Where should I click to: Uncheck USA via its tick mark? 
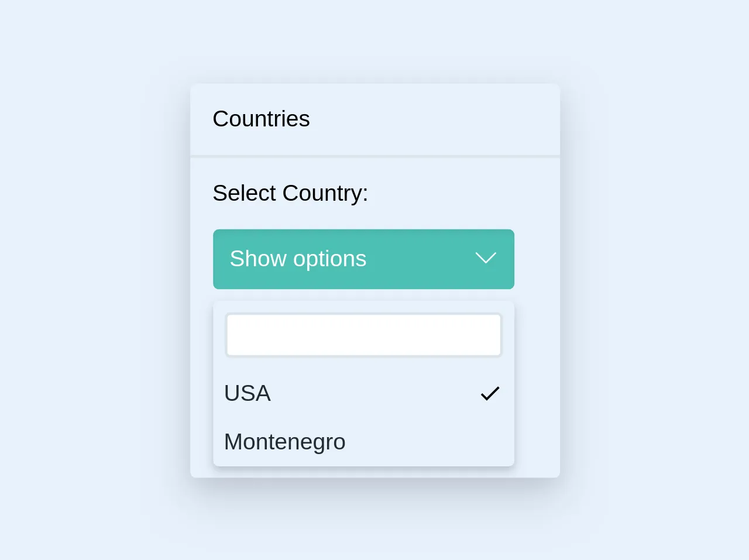point(490,393)
